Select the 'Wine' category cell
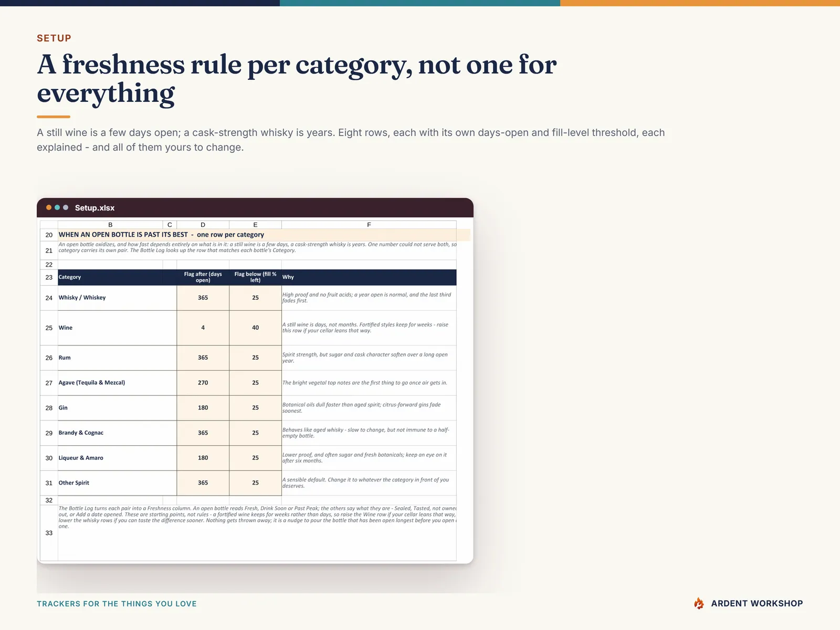The width and height of the screenshot is (840, 630). (117, 328)
